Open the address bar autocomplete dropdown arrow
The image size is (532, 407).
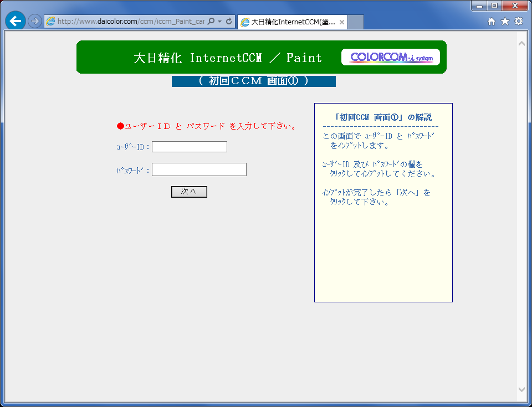219,22
